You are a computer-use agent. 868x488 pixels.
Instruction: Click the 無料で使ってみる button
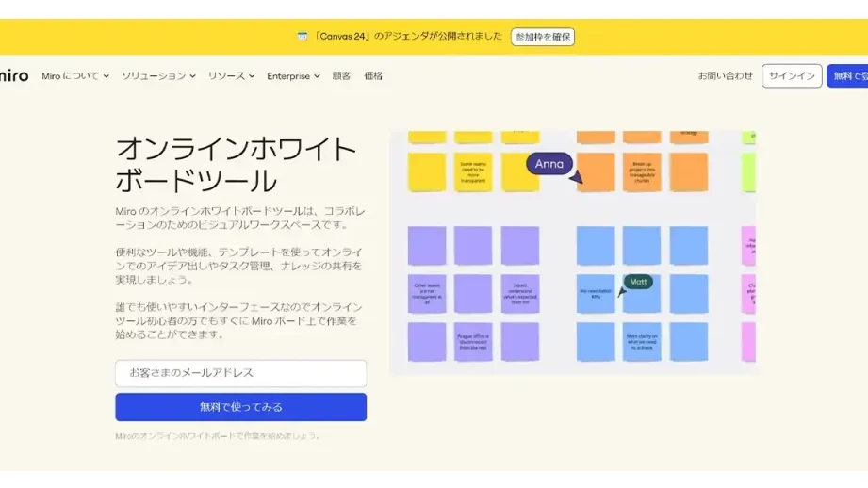(241, 407)
